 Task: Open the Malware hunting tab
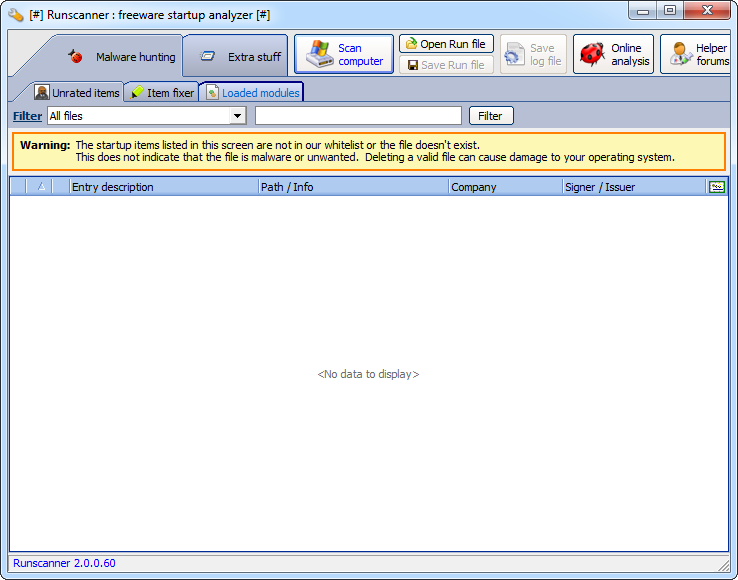point(120,56)
